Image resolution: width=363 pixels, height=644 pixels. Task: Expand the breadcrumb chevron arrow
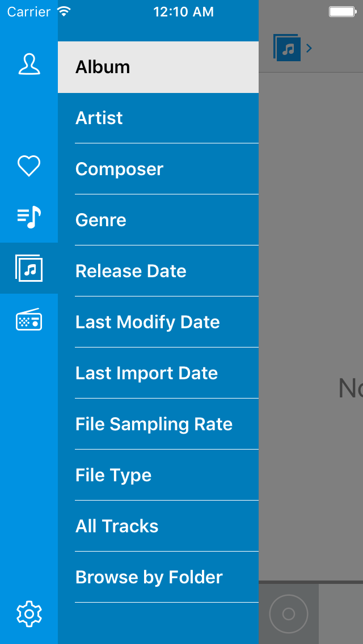pos(309,48)
